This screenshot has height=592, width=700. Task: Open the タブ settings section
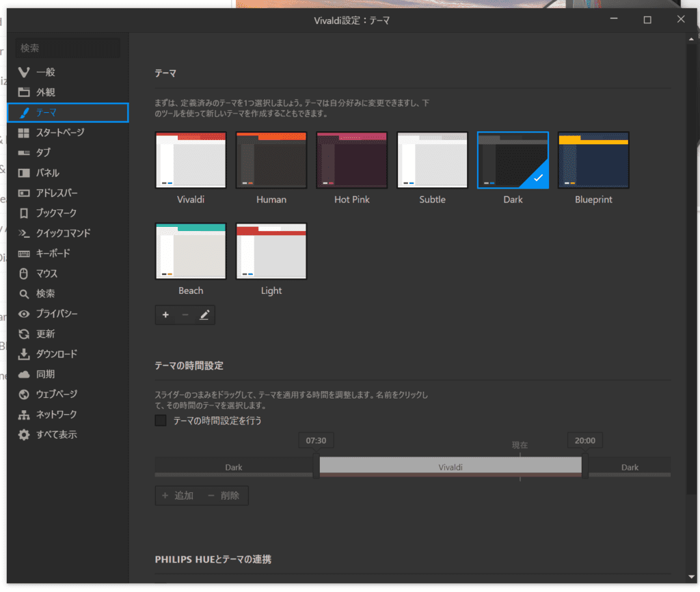tap(68, 152)
